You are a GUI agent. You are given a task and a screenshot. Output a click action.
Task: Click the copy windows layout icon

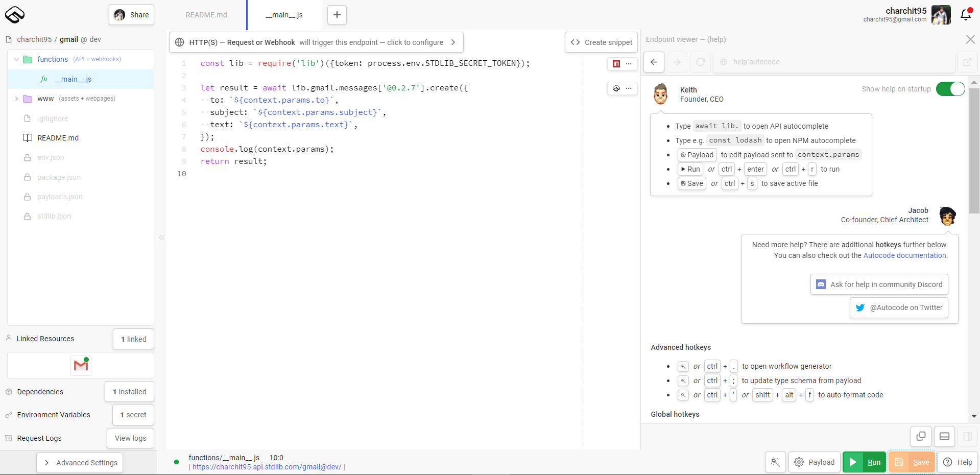coord(921,436)
